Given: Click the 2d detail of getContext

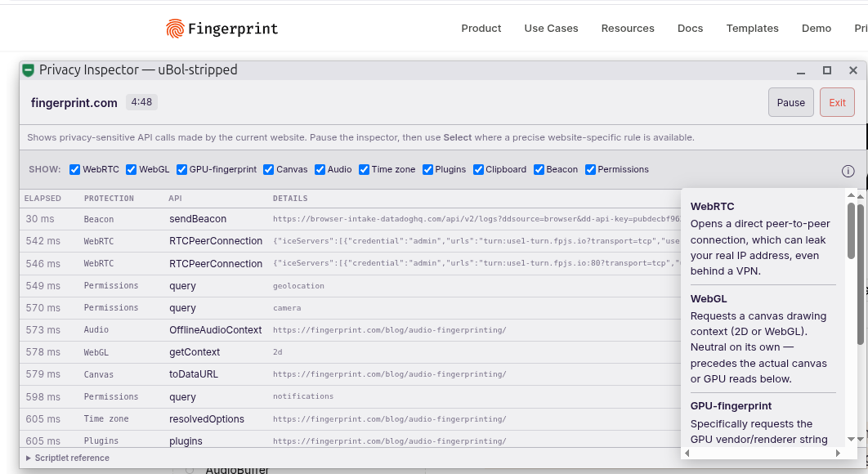Looking at the screenshot, I should pos(277,352).
